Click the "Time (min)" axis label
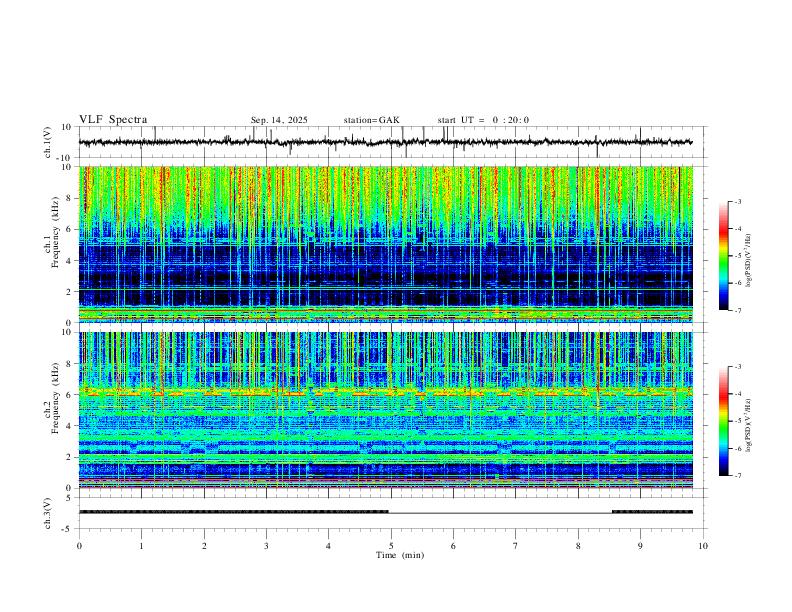Viewport: 792px width, 612px height. tap(400, 555)
